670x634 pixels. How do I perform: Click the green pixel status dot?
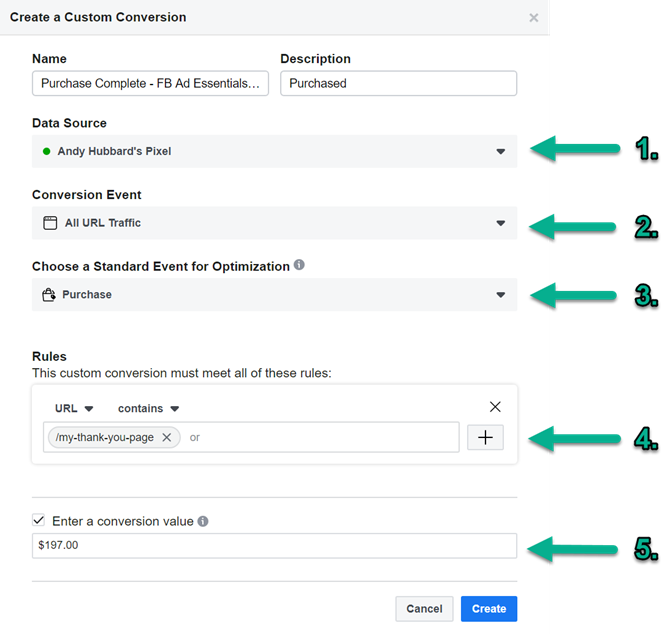click(x=47, y=152)
